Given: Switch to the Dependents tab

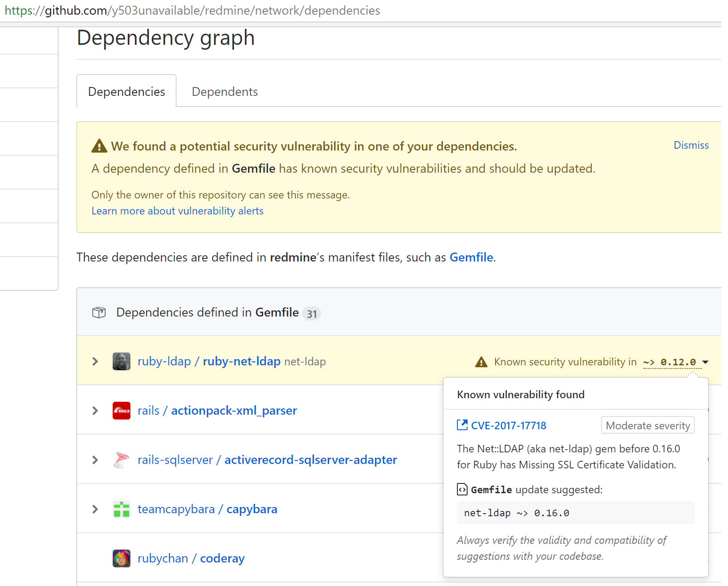Looking at the screenshot, I should coord(225,91).
